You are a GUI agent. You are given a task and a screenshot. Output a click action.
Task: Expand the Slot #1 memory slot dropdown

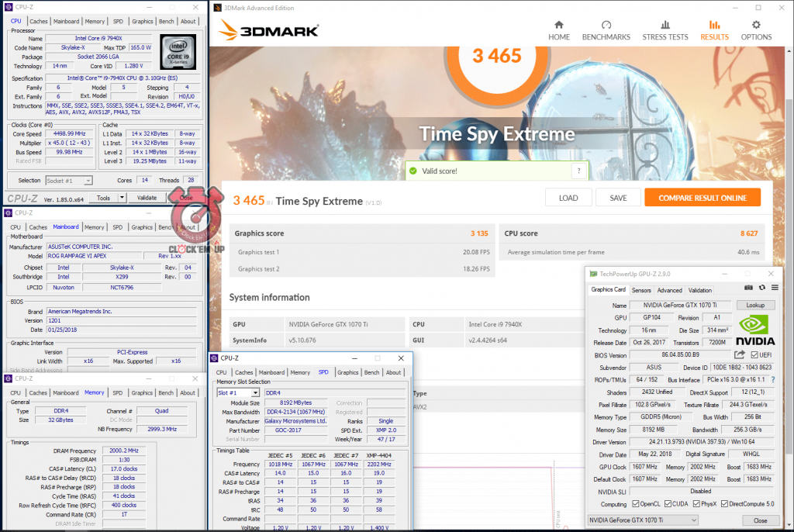coord(256,393)
